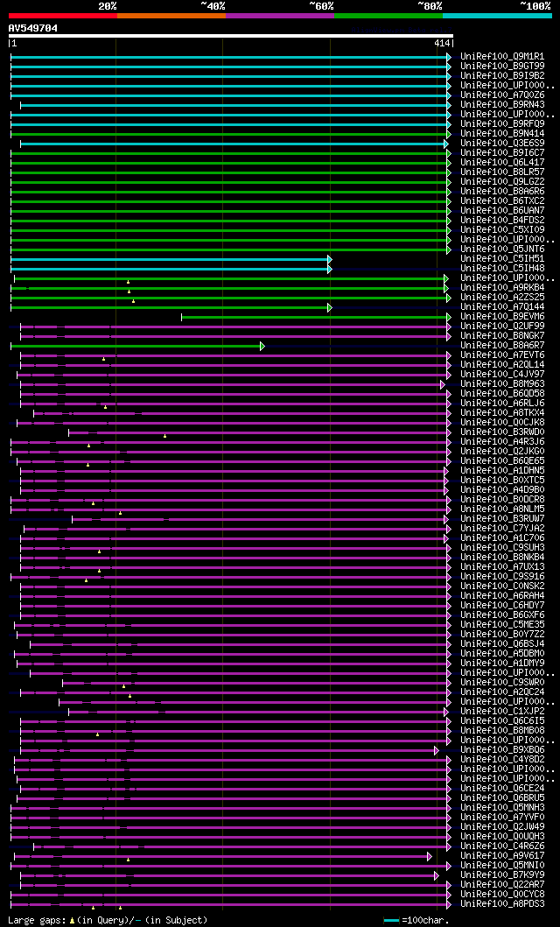Click the green alignment bar for B8A6R7

137,346
